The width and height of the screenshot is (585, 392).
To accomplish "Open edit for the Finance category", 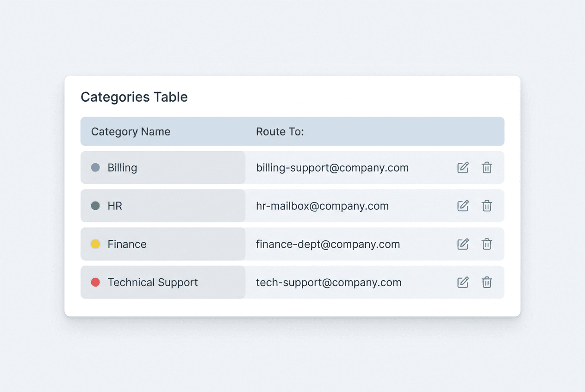I will [463, 244].
